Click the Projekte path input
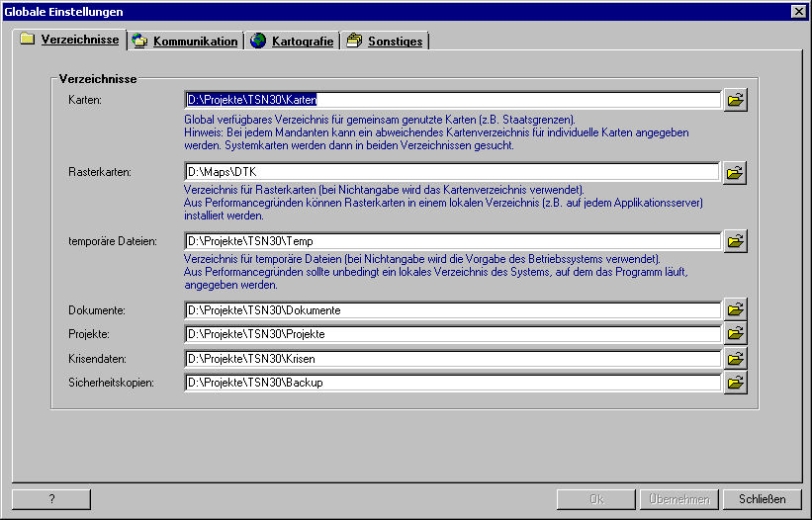This screenshot has height=520, width=812. (453, 334)
